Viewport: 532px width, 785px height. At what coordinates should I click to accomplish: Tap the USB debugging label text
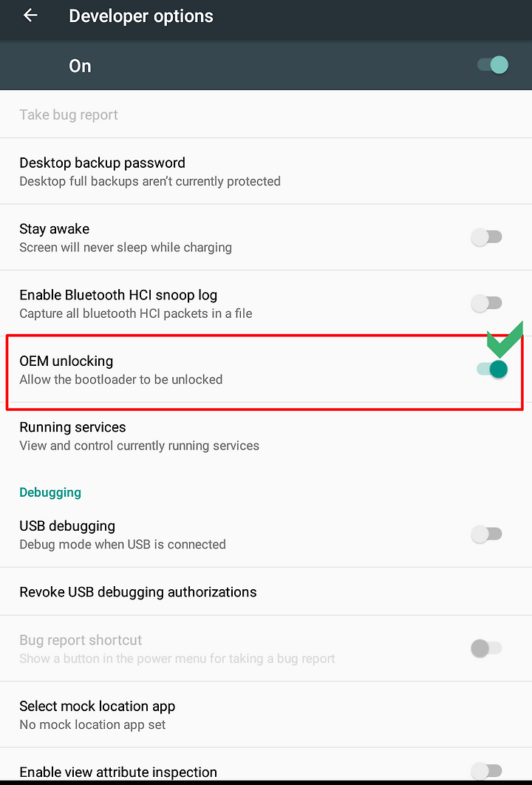click(x=67, y=526)
